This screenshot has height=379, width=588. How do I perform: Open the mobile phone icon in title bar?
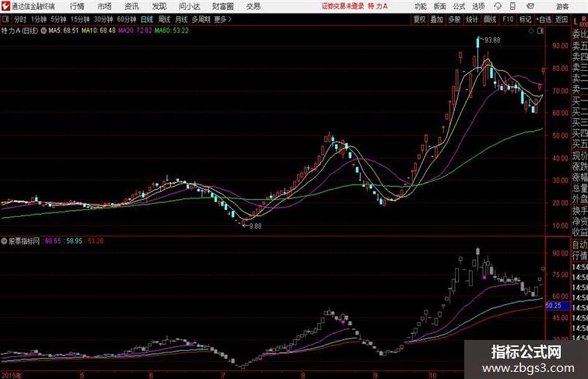point(513,6)
